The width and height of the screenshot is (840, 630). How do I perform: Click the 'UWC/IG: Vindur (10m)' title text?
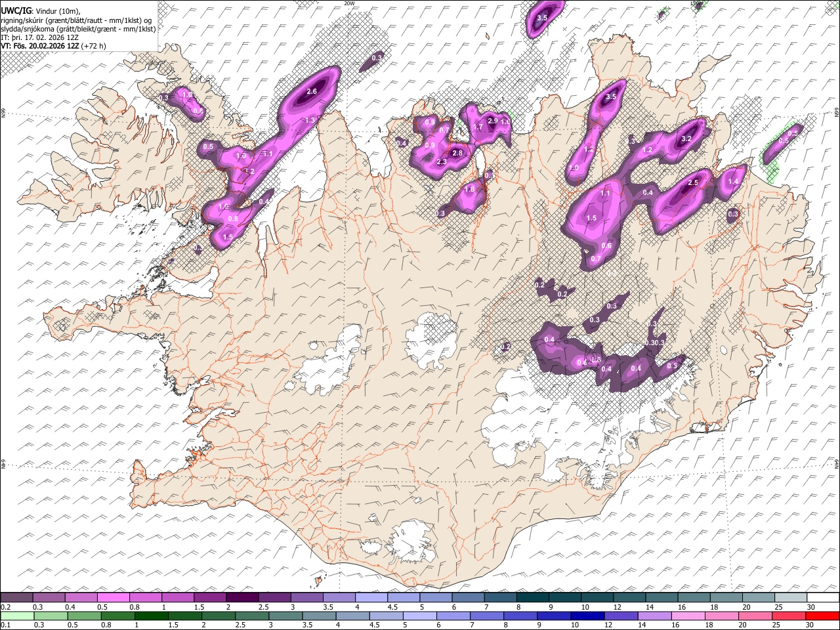pos(40,10)
